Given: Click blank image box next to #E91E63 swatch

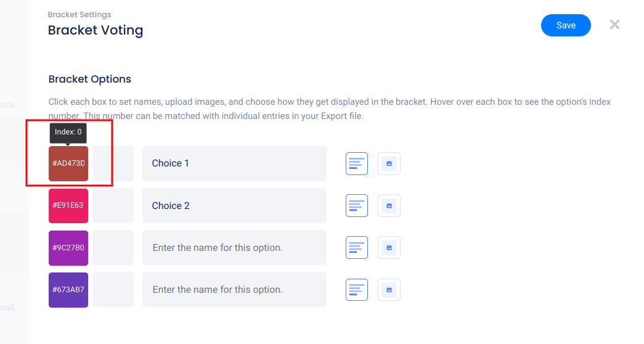Looking at the screenshot, I should point(113,206).
